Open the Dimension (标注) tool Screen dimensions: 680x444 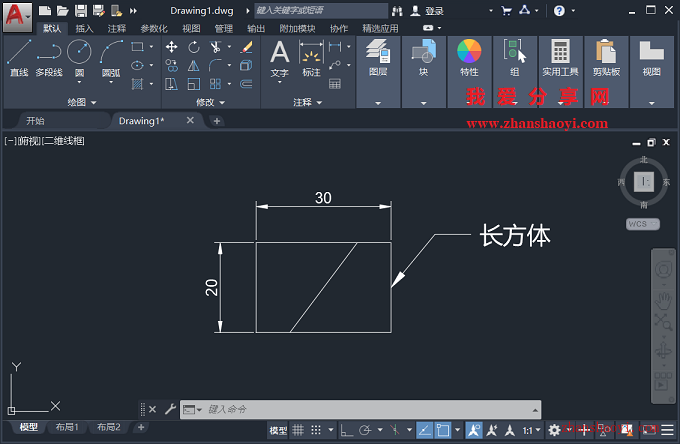(x=311, y=59)
